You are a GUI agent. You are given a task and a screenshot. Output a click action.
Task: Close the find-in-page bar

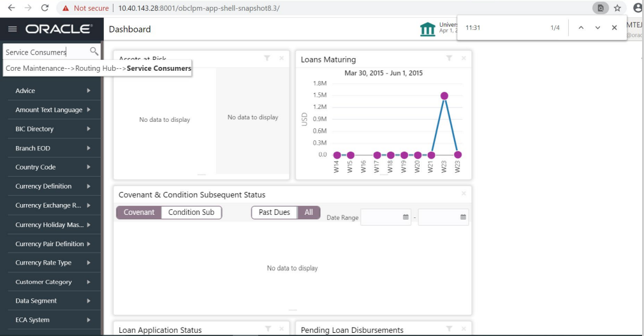coord(615,27)
